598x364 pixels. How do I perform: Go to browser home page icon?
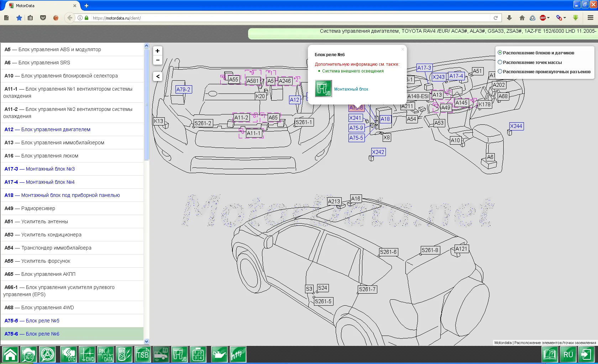point(522,18)
